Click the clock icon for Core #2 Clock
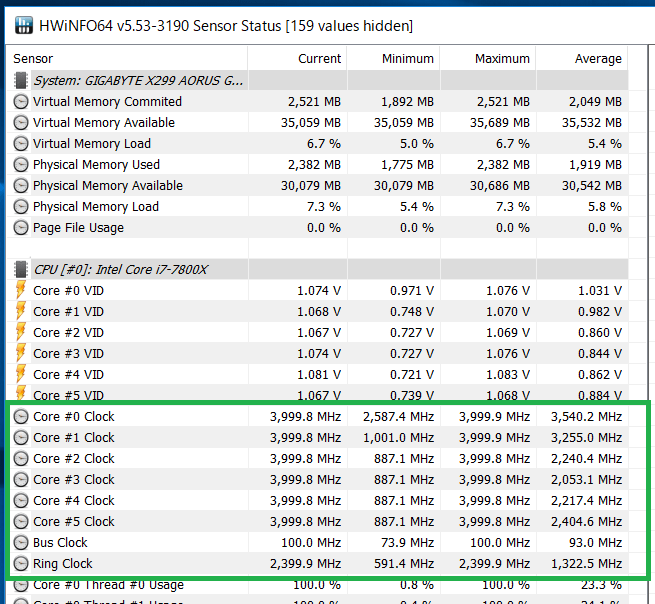This screenshot has width=655, height=604. (x=21, y=459)
